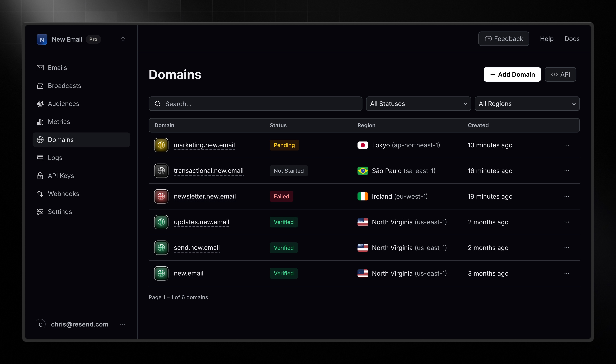The height and width of the screenshot is (364, 616).
Task: Go to Broadcasts in the sidebar
Action: [x=64, y=86]
